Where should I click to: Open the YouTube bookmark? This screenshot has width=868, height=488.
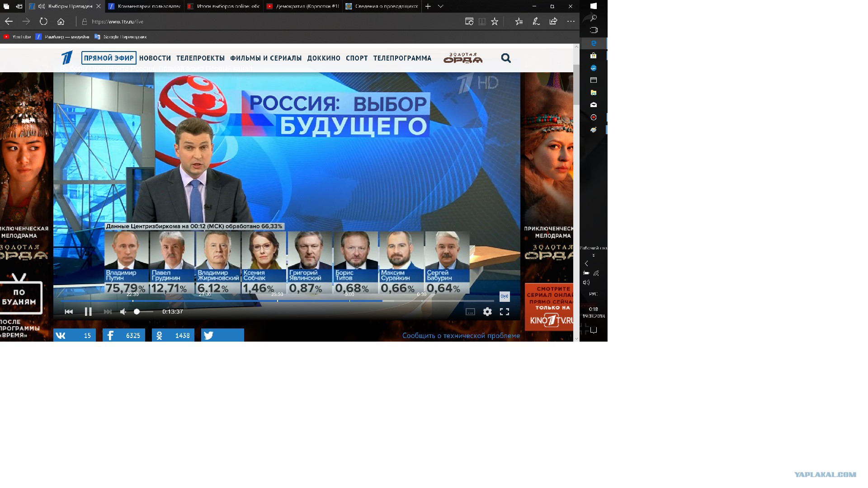(x=17, y=37)
